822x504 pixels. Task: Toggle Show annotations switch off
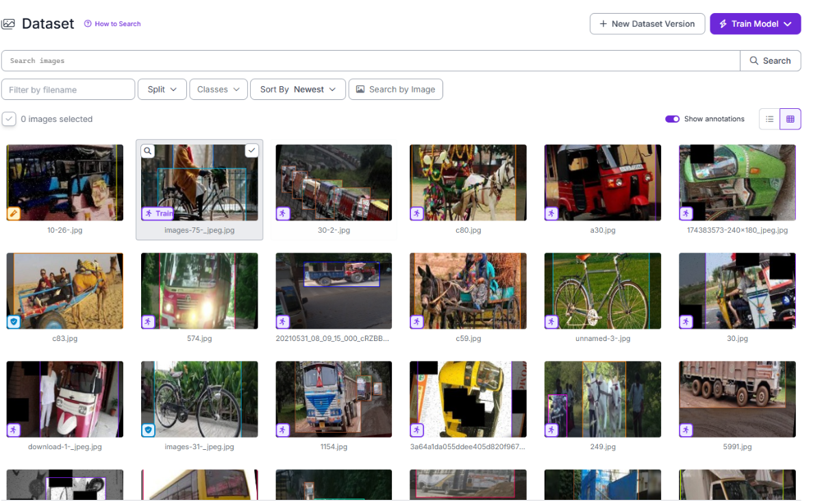672,119
